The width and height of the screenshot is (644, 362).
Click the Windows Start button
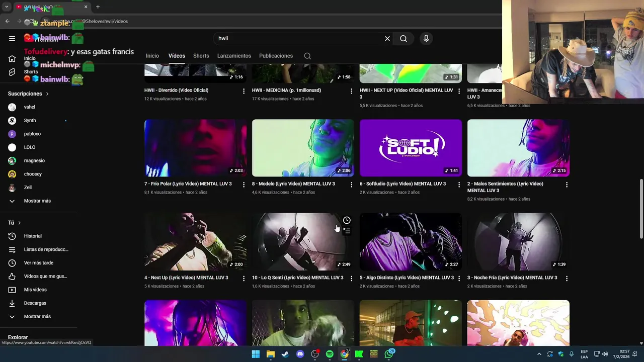click(256, 354)
